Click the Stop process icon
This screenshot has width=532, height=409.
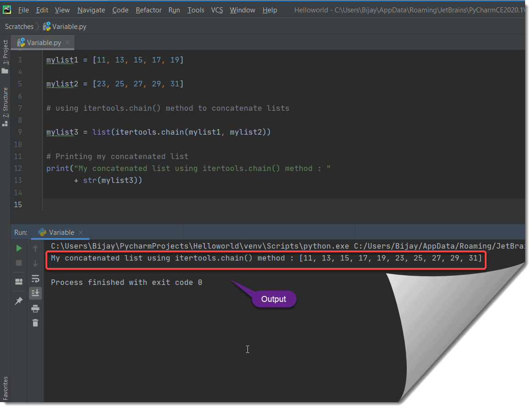click(x=19, y=262)
